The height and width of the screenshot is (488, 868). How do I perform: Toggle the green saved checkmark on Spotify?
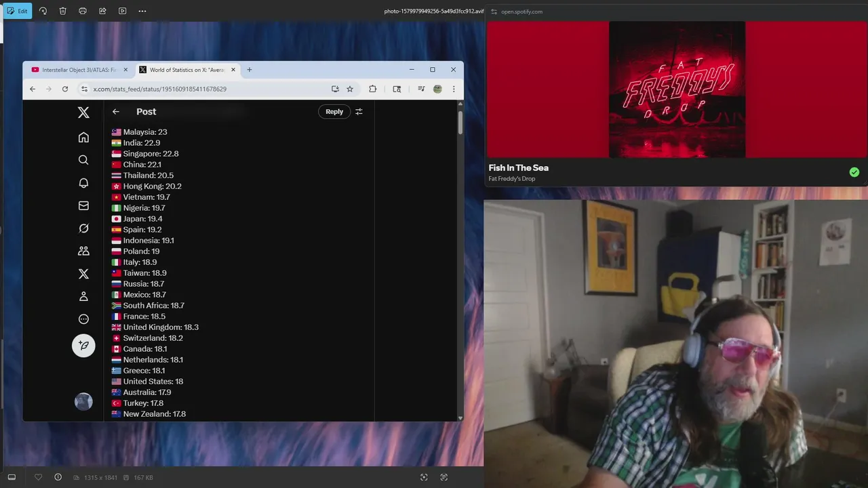point(854,172)
